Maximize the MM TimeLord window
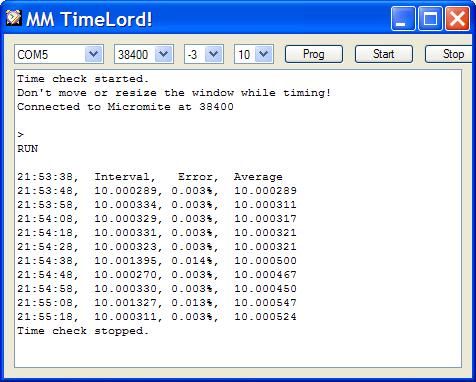 coord(430,18)
